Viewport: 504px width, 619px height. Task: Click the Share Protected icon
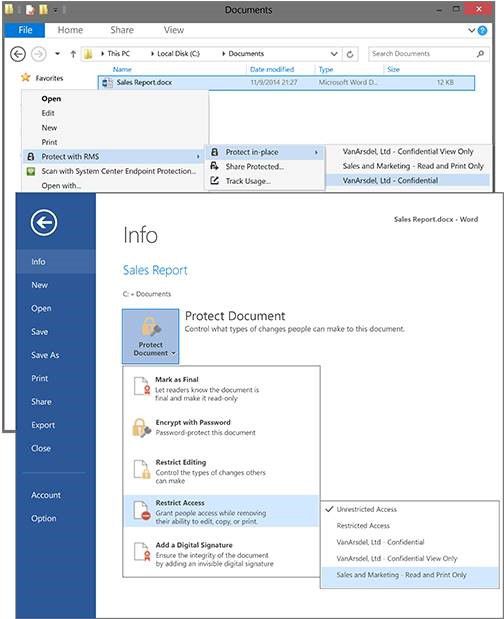pyautogui.click(x=214, y=166)
